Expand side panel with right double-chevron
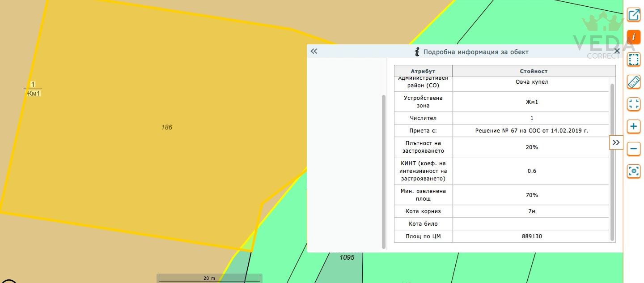The width and height of the screenshot is (644, 283). [x=616, y=142]
